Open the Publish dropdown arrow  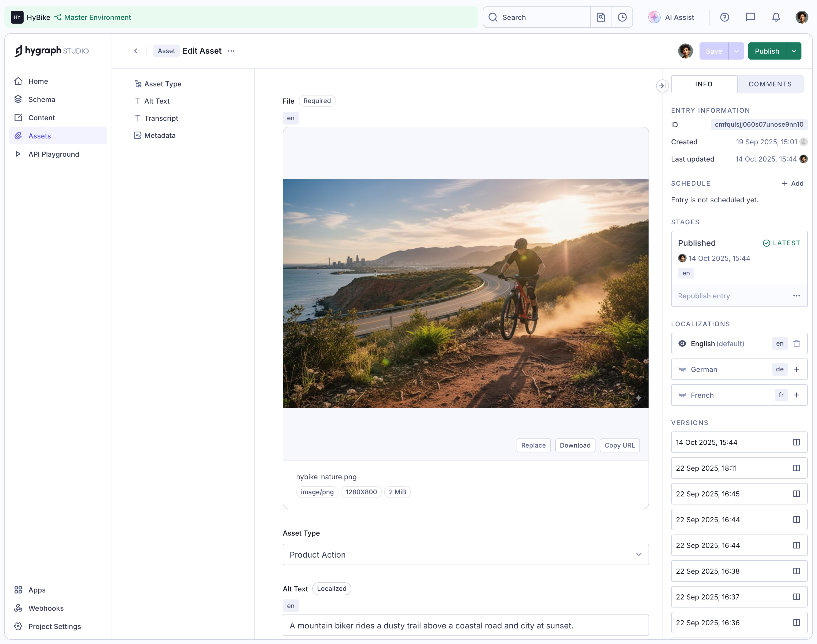[794, 51]
